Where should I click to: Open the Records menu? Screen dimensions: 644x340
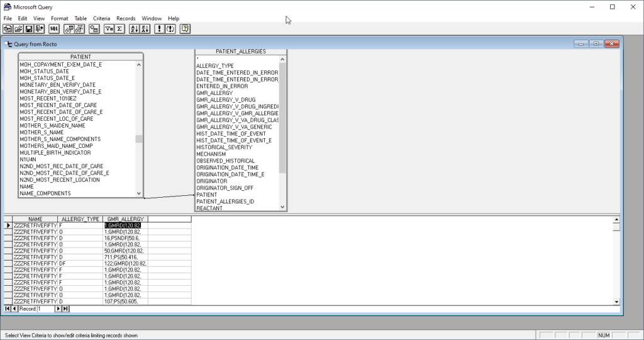tap(126, 18)
